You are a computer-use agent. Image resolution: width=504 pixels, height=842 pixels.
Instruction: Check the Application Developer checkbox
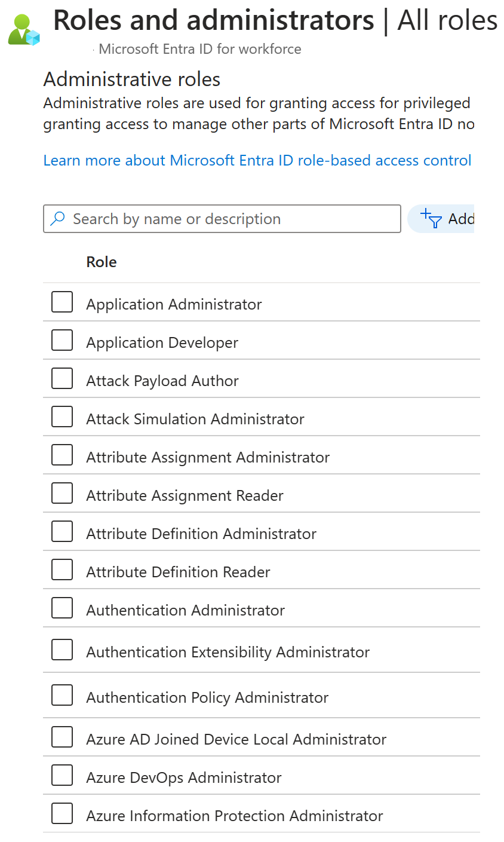pyautogui.click(x=62, y=340)
